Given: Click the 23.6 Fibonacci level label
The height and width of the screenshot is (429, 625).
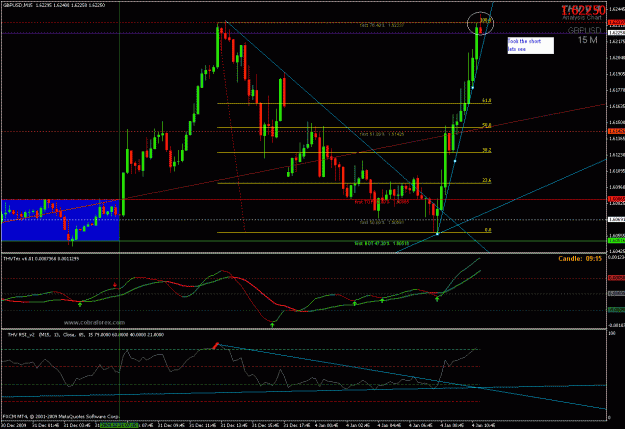Looking at the screenshot, I should point(487,181).
